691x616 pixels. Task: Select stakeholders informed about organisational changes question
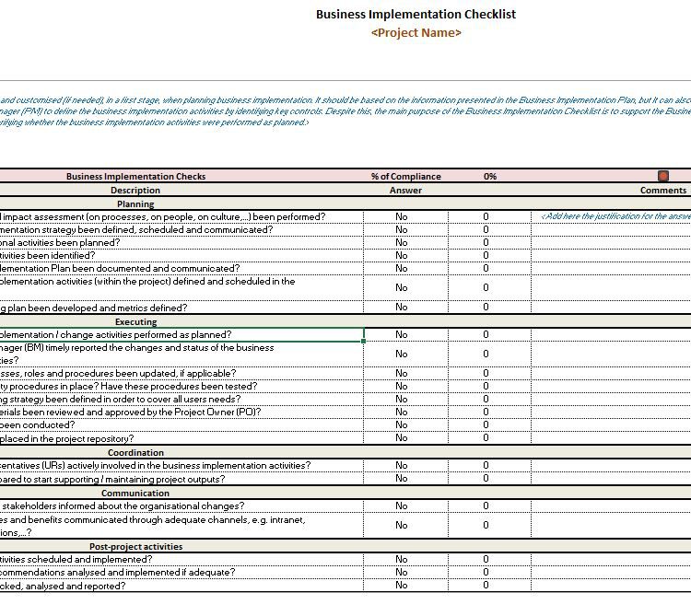pyautogui.click(x=182, y=506)
